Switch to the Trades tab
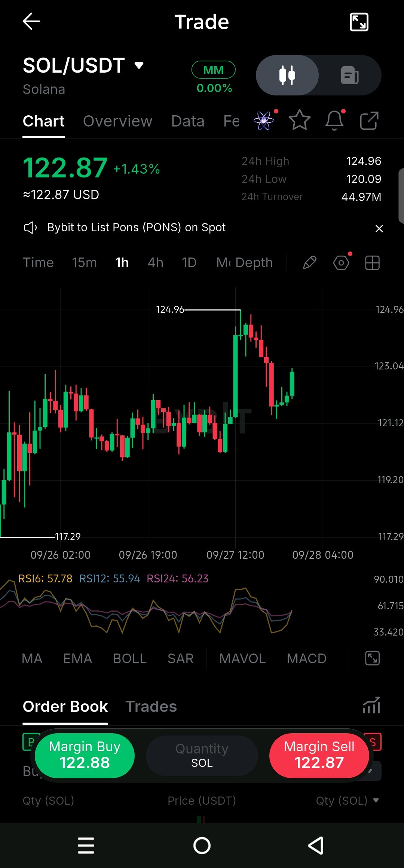 [x=151, y=707]
